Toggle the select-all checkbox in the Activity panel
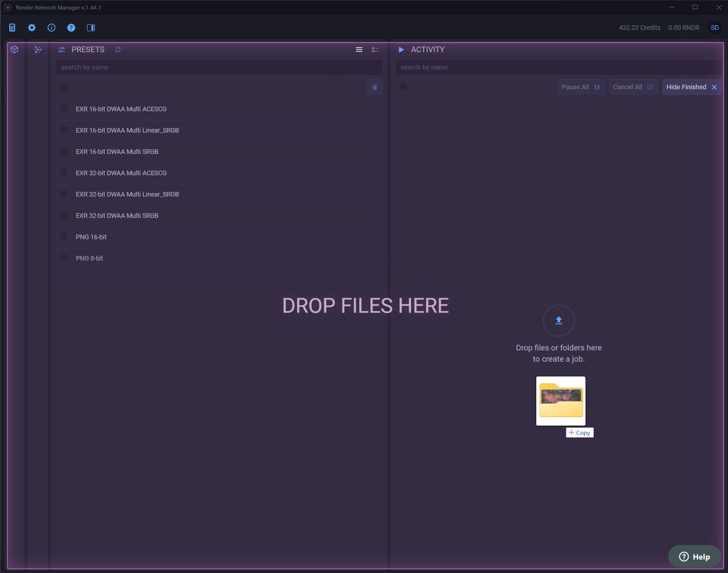The image size is (728, 573). pos(403,87)
